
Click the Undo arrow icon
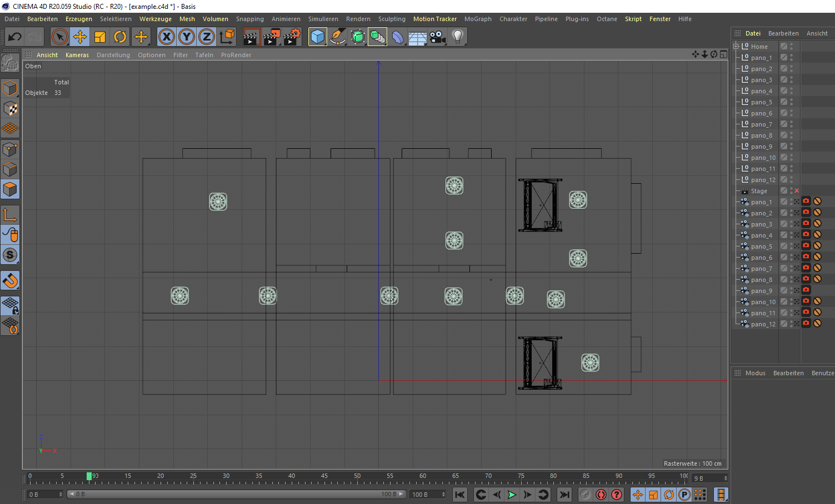point(15,37)
